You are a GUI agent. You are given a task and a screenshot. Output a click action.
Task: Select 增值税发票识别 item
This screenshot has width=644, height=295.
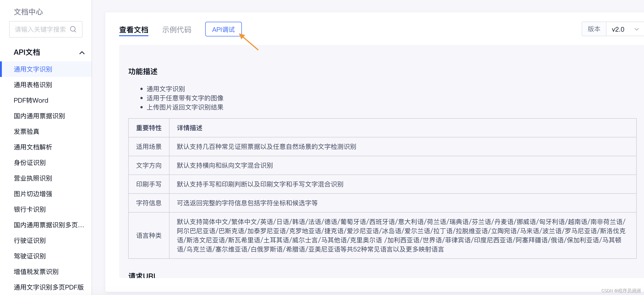tap(36, 271)
